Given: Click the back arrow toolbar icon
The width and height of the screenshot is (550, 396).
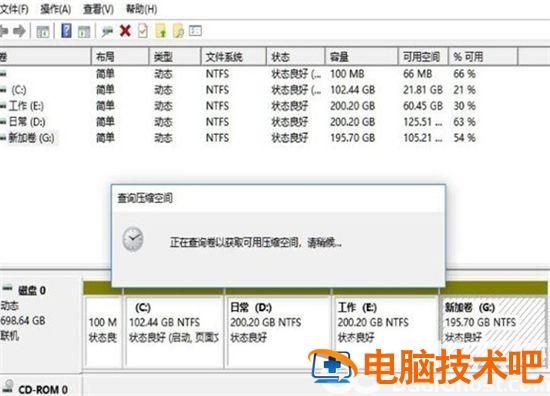Looking at the screenshot, I should (4, 31).
